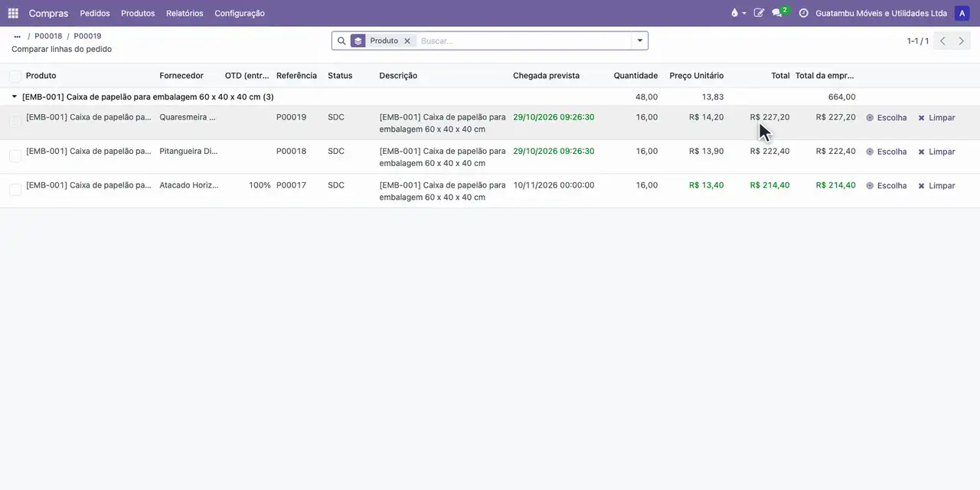This screenshot has width=980, height=490.
Task: Click Limpar for the P00018 line
Action: [936, 152]
